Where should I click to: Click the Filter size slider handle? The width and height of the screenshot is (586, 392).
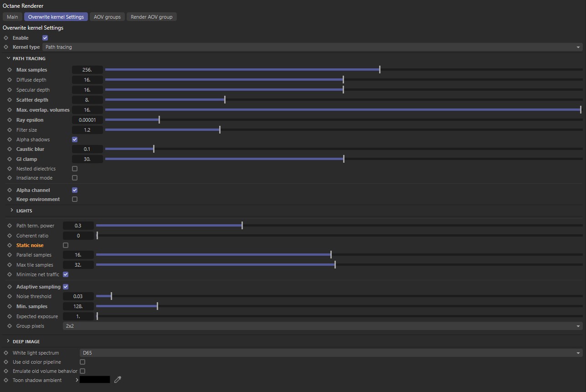[x=220, y=130]
